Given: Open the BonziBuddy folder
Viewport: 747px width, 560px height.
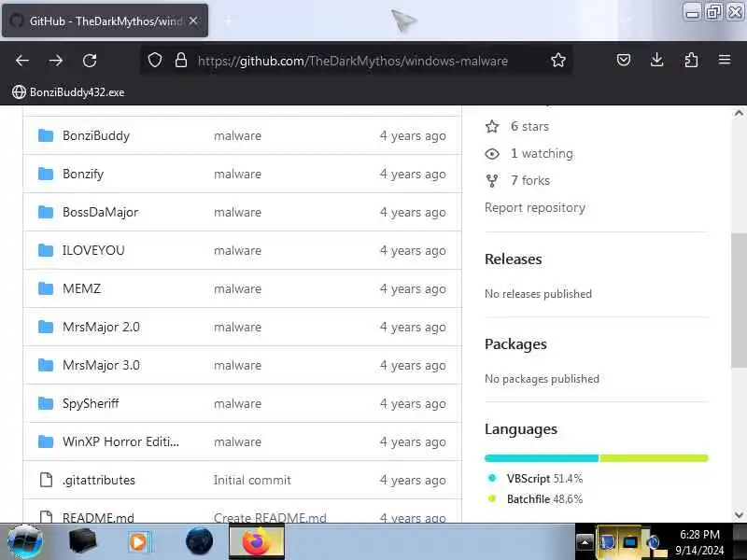Looking at the screenshot, I should tap(96, 135).
